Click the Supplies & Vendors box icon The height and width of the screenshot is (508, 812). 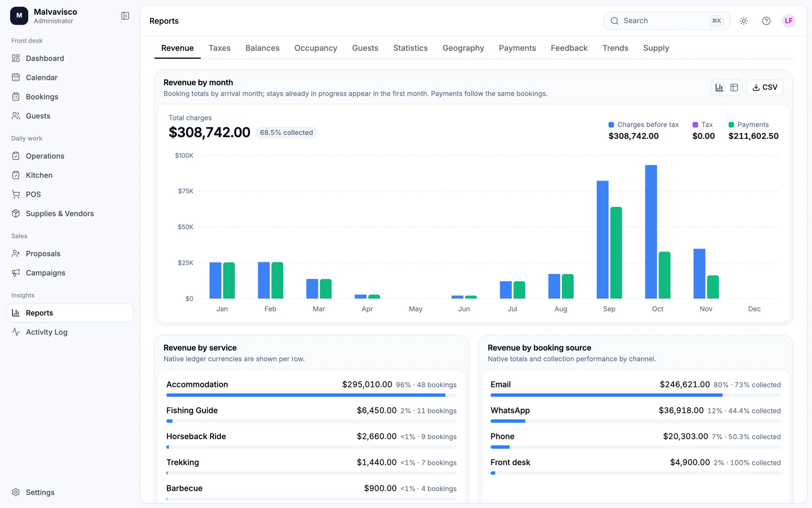tap(16, 213)
